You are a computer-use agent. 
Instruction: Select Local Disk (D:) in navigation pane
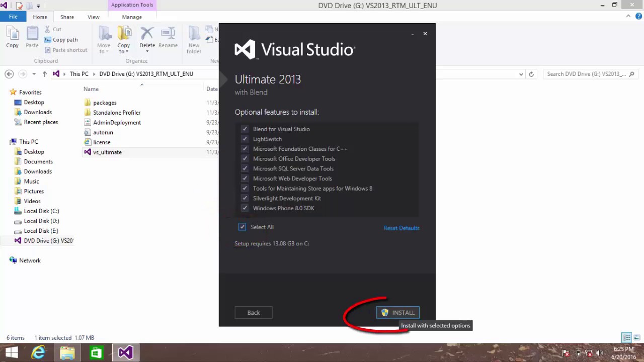(x=41, y=221)
